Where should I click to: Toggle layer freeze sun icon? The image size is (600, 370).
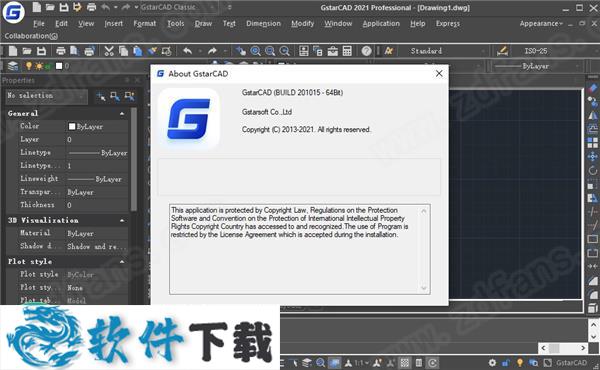[x=39, y=66]
